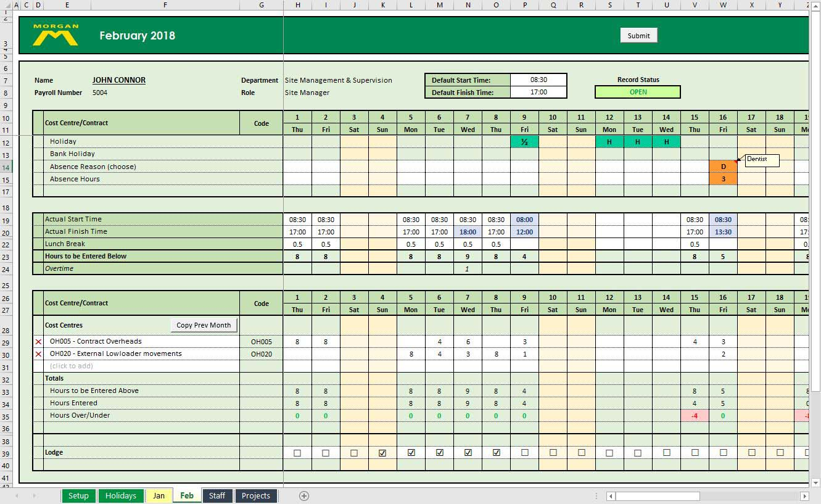
Task: Click the employee name JOHN CONNOR
Action: coord(119,80)
